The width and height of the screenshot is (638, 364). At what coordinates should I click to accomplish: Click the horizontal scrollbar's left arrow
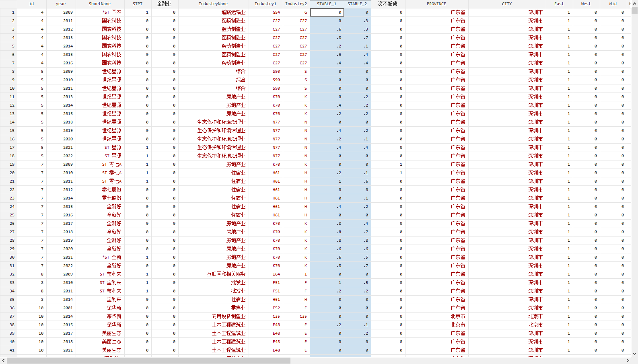[3, 360]
